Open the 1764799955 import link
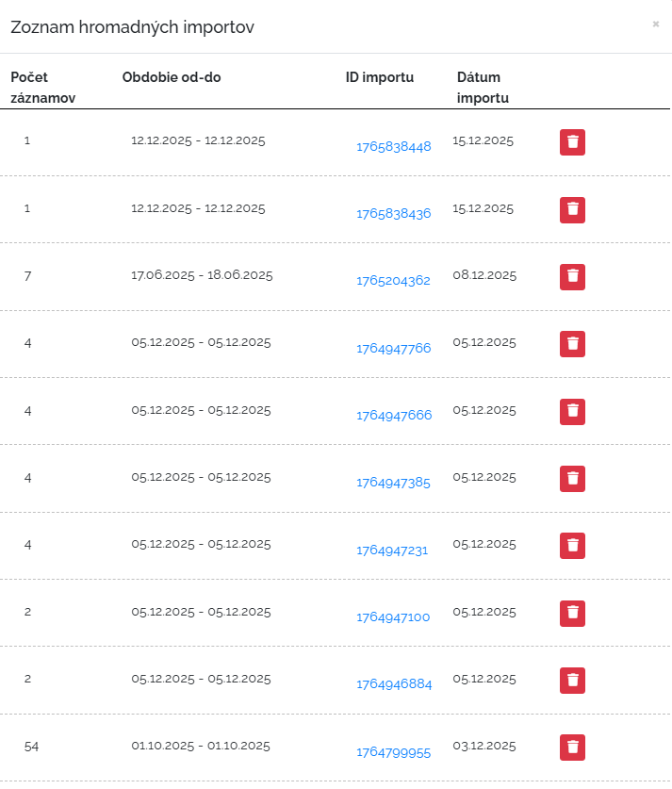The width and height of the screenshot is (672, 789). point(393,752)
